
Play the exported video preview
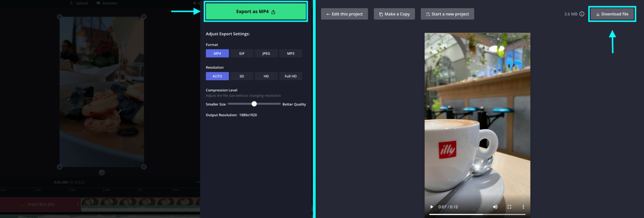click(432, 207)
